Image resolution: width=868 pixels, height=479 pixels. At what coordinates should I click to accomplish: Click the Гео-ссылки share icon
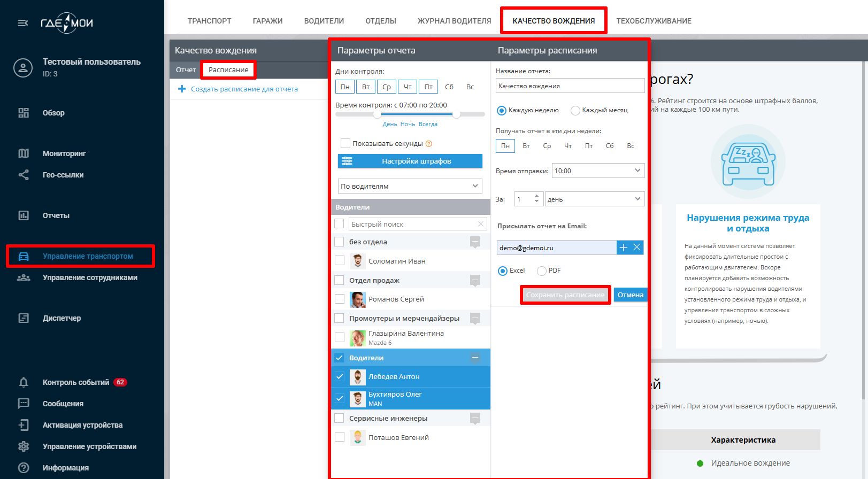[x=24, y=175]
